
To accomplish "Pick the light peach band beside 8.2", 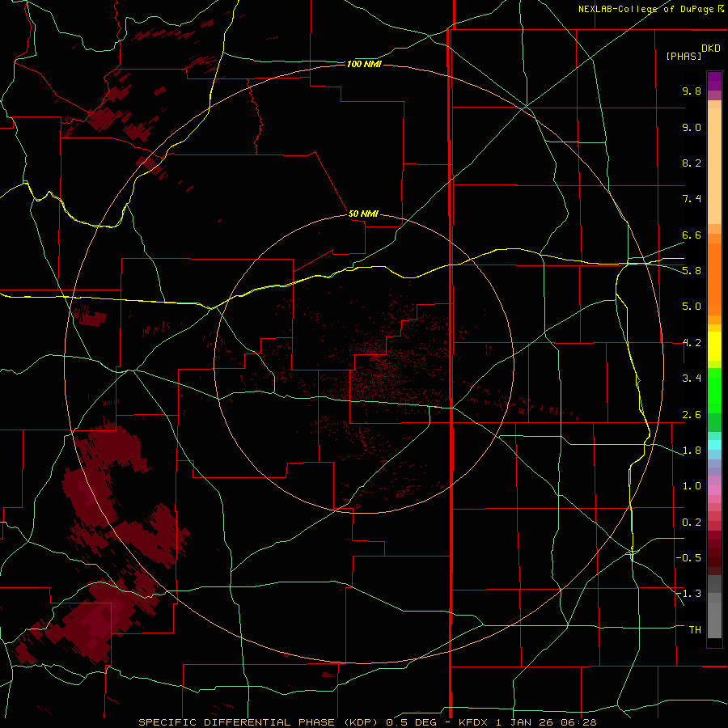I will click(x=714, y=166).
